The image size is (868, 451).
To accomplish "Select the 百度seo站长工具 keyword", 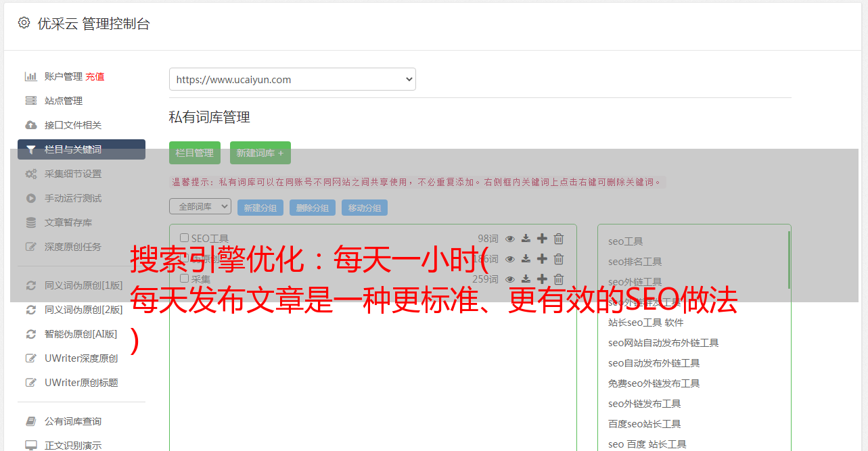I will (645, 424).
